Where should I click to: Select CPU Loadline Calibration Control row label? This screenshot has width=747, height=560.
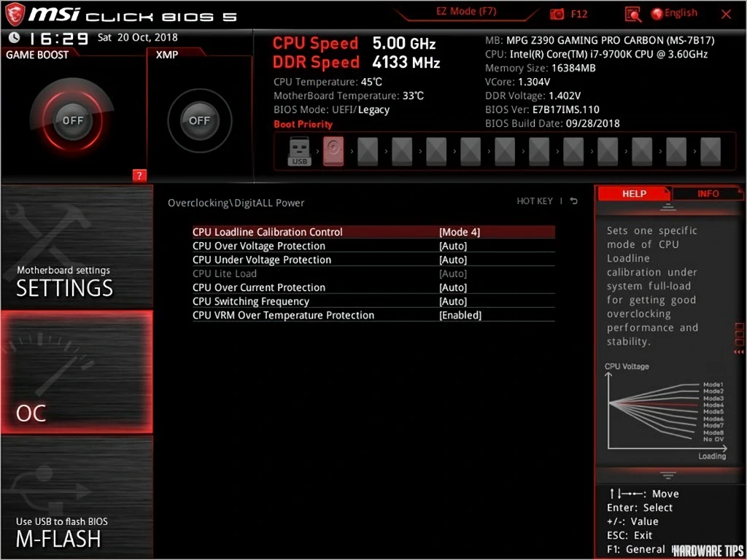tap(267, 232)
